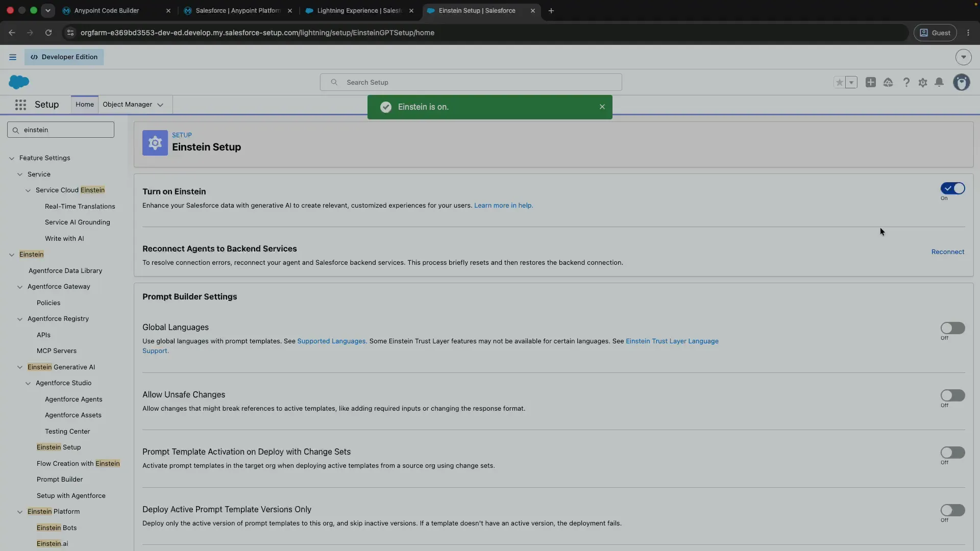
Task: Open the user profile avatar
Action: click(962, 82)
